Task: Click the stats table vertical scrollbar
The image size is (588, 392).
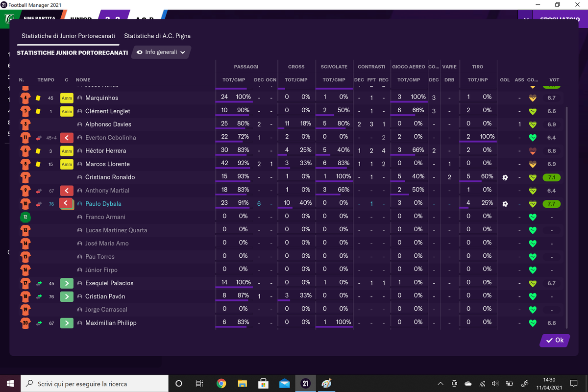Action: [x=567, y=218]
